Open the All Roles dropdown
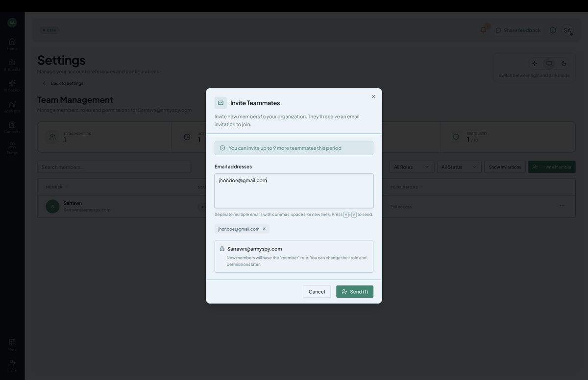The image size is (588, 380). tap(412, 167)
